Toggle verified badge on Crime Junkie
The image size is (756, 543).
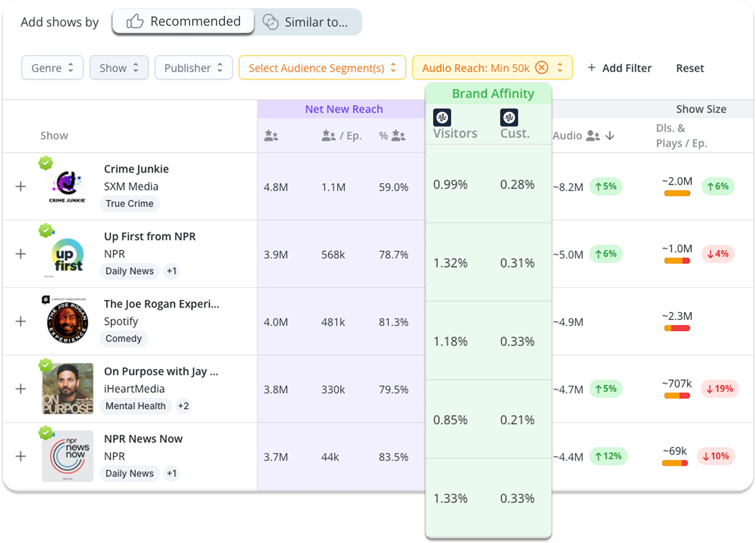(x=46, y=163)
